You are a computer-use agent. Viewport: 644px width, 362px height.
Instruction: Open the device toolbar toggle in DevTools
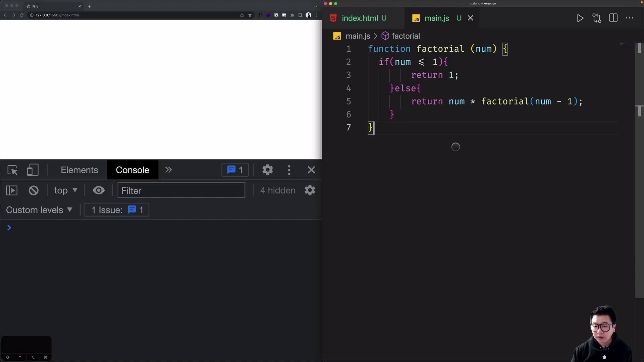(x=33, y=170)
